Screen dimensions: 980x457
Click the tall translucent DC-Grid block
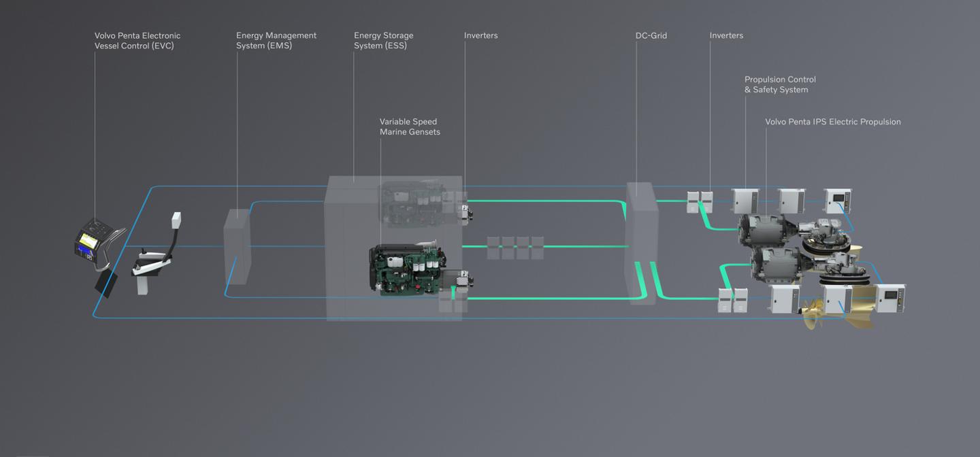[x=642, y=243]
